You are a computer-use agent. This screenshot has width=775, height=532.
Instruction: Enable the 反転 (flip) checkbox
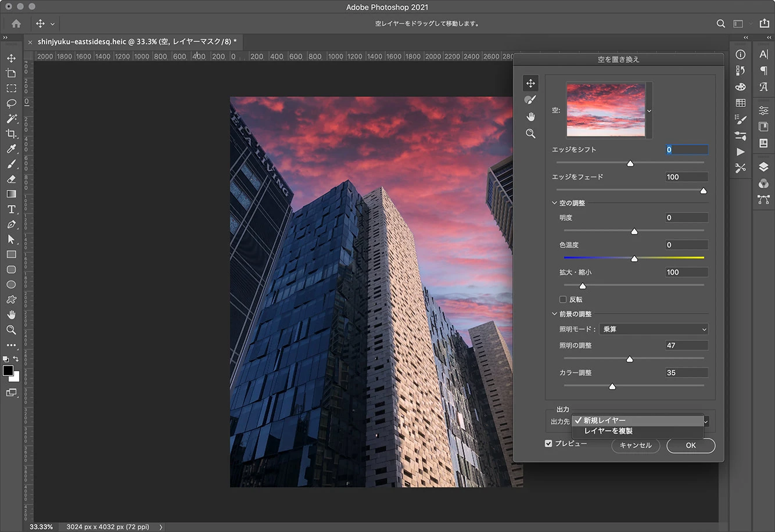pyautogui.click(x=563, y=300)
